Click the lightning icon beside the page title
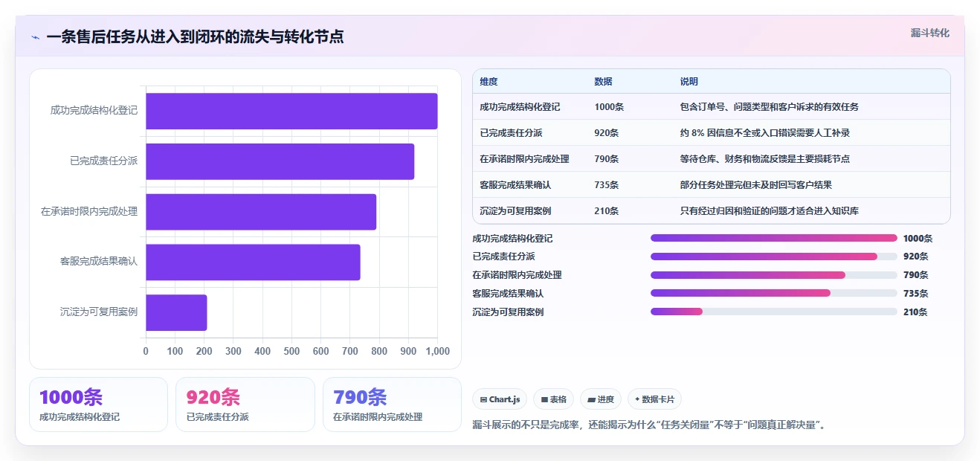 [x=35, y=37]
